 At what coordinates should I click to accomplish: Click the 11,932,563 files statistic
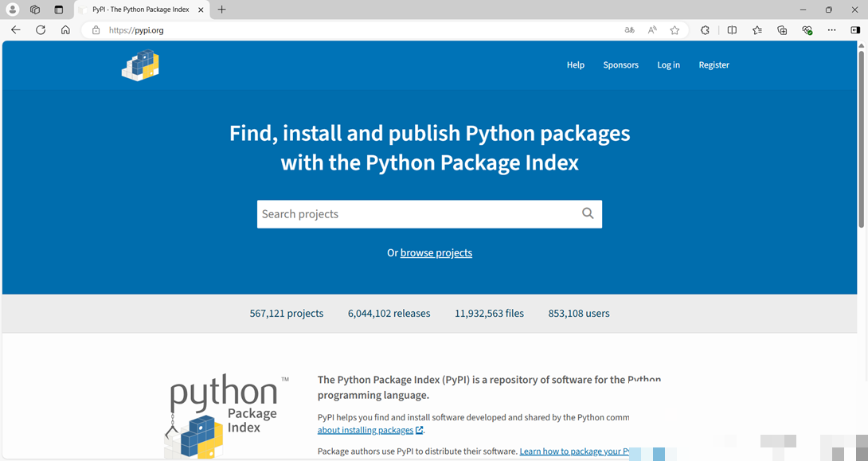pyautogui.click(x=490, y=313)
